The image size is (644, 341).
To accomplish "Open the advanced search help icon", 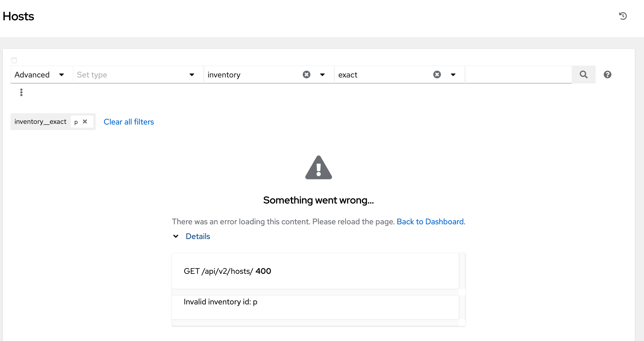I will pos(607,75).
